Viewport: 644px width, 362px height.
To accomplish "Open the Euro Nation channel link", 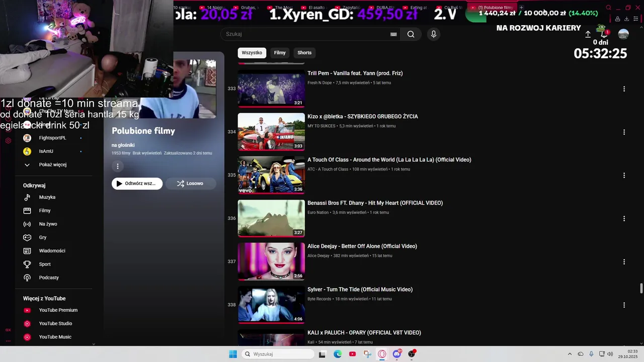I will pyautogui.click(x=318, y=213).
